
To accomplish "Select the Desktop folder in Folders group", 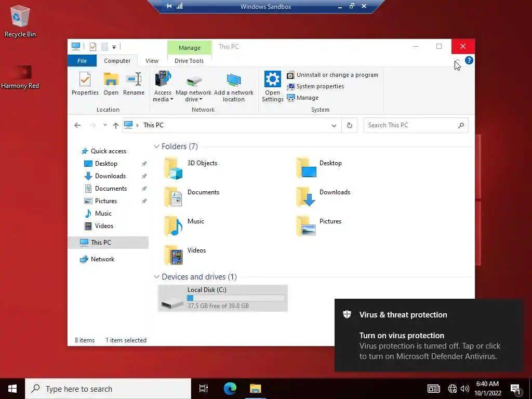I will click(x=319, y=168).
